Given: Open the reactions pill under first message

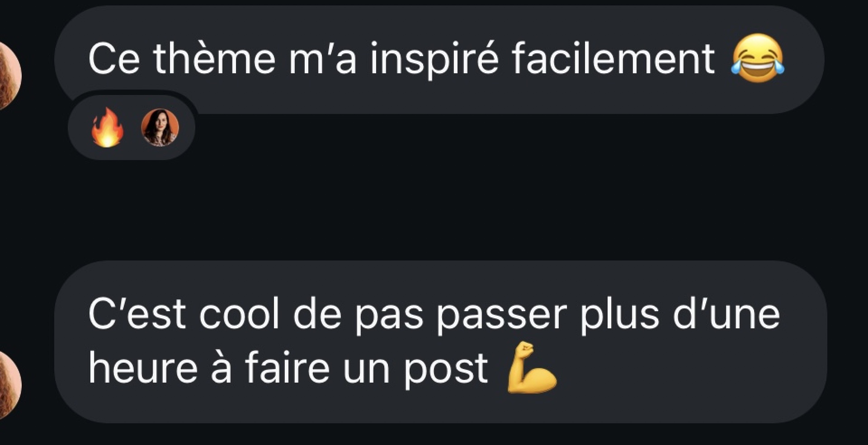Looking at the screenshot, I should pos(132,128).
